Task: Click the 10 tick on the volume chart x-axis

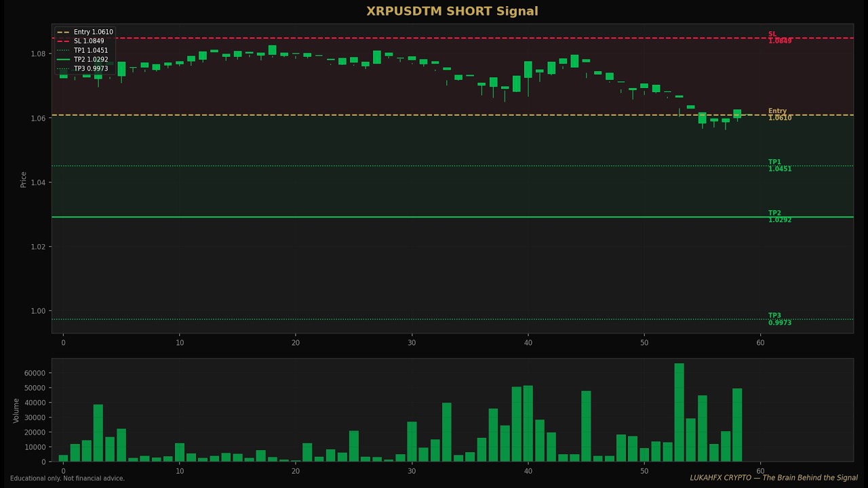Action: 179,471
